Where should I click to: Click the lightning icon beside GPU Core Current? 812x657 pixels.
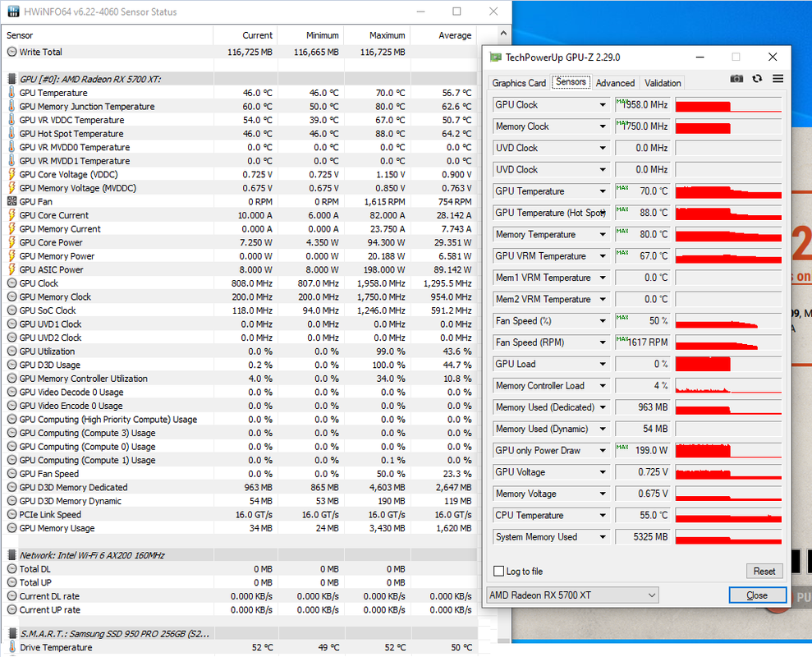(x=11, y=215)
